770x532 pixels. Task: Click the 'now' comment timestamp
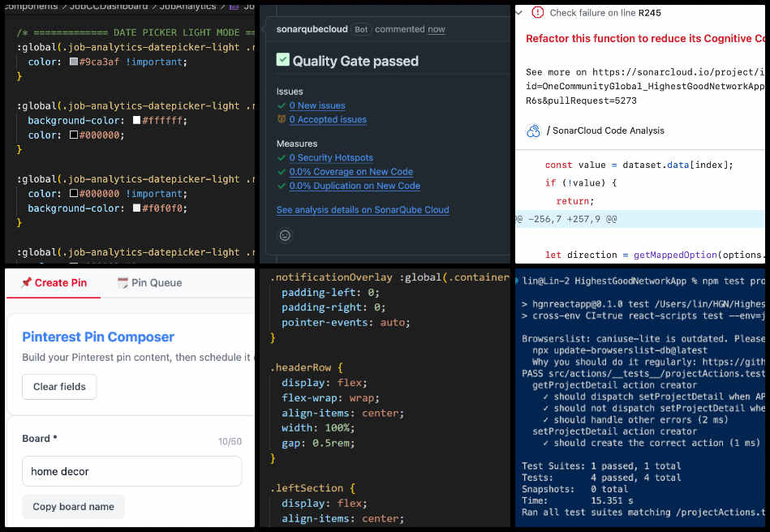click(437, 29)
